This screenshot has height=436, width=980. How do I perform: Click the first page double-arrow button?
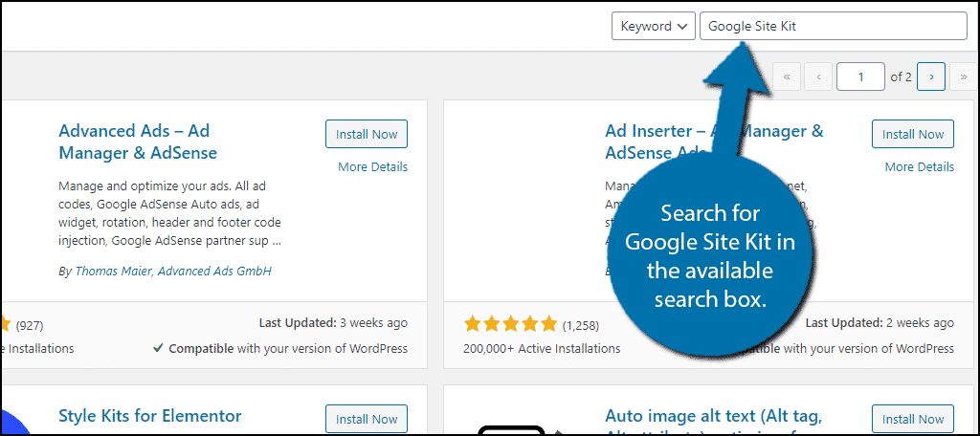tap(787, 76)
